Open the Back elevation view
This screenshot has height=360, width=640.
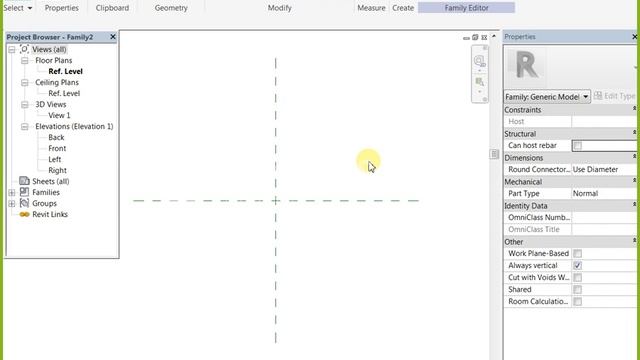point(56,138)
